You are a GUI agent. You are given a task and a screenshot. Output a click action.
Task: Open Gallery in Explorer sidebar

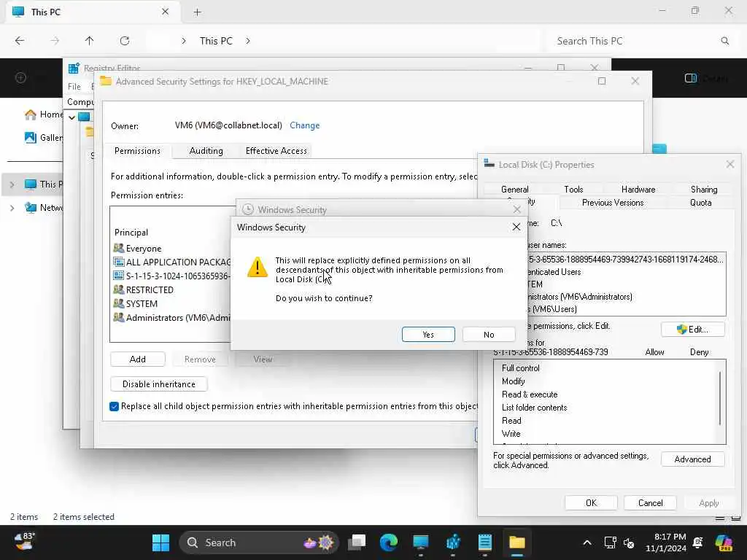(x=44, y=138)
